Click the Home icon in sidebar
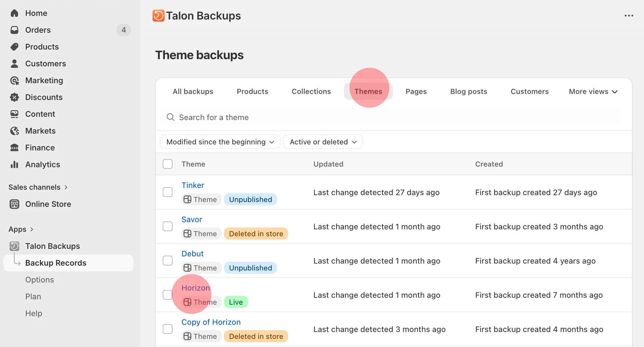This screenshot has width=644, height=347. [14, 13]
